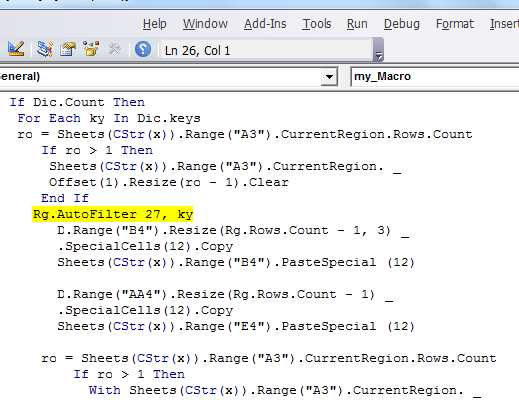The height and width of the screenshot is (400, 519).
Task: Click the Design Mode toolbar icon
Action: [16, 49]
